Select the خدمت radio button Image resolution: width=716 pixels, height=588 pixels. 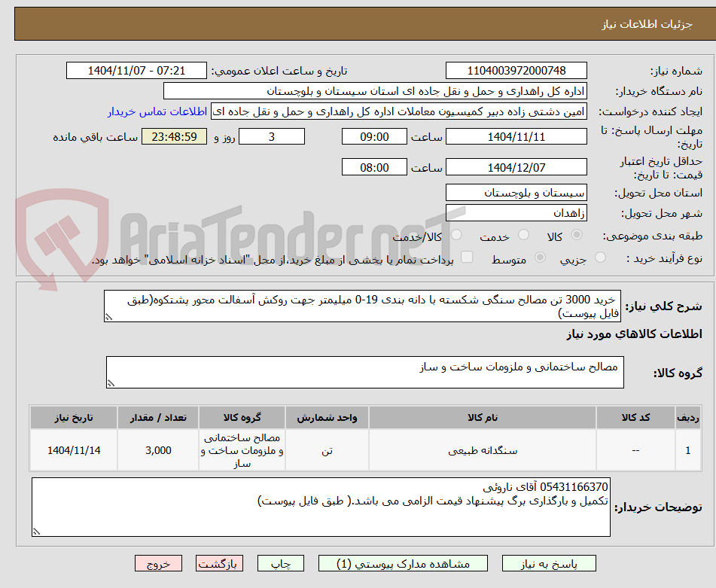524,235
